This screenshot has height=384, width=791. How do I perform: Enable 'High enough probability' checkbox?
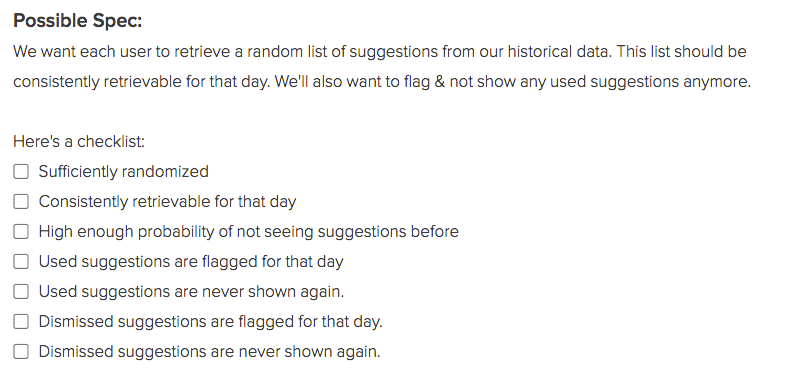(x=21, y=232)
